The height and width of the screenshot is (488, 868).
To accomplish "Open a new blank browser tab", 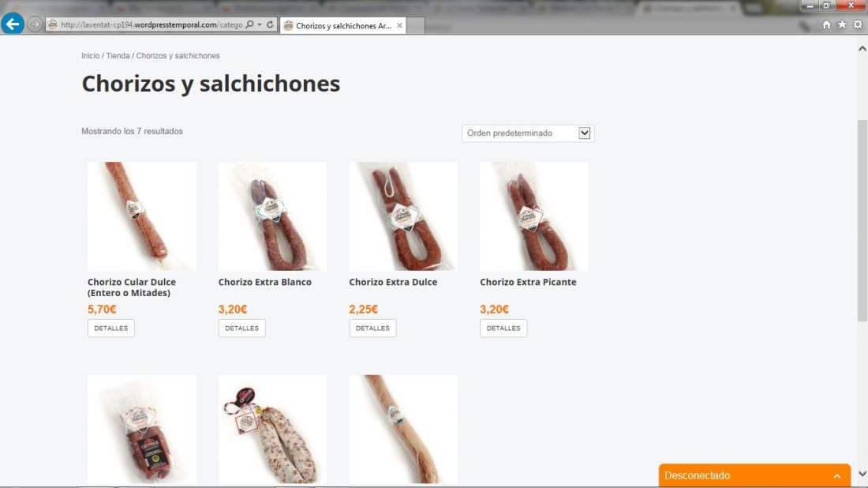I will point(416,25).
